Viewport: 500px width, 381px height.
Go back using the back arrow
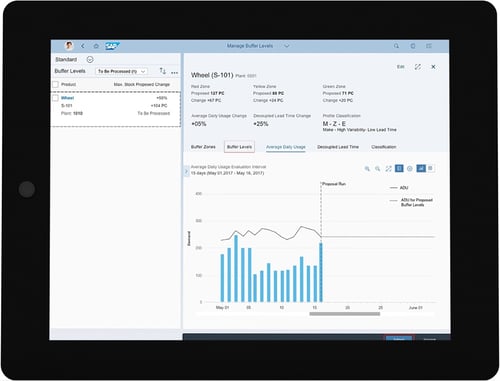83,46
